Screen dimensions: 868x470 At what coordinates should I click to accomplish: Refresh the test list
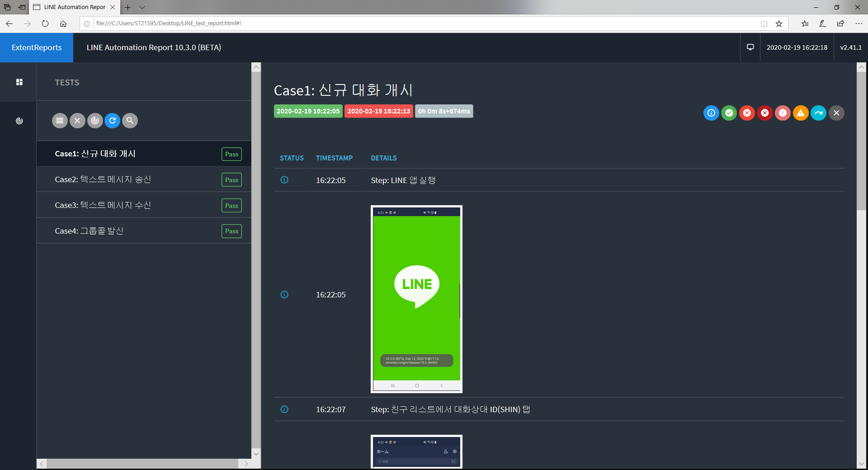112,121
